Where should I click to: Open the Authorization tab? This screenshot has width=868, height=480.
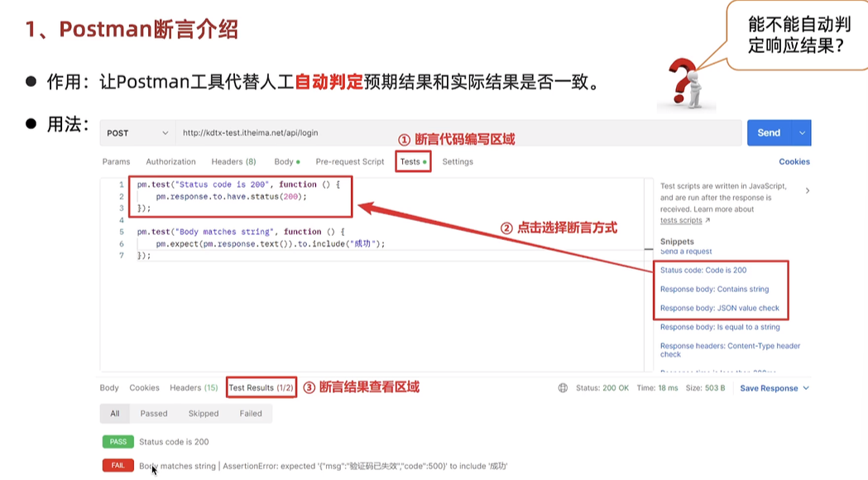click(170, 161)
